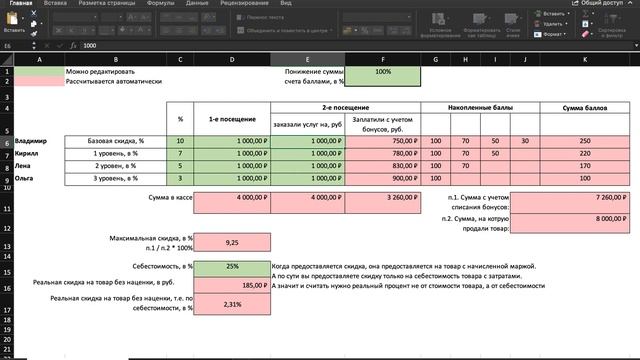Click the percent style icon
This screenshot has width=640, height=360.
coord(365,30)
